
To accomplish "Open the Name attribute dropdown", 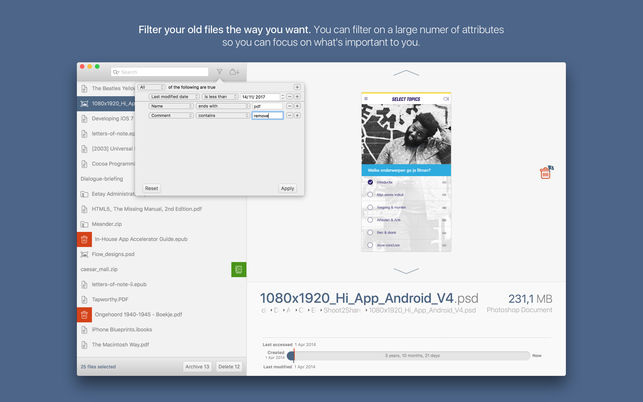I will pos(171,106).
